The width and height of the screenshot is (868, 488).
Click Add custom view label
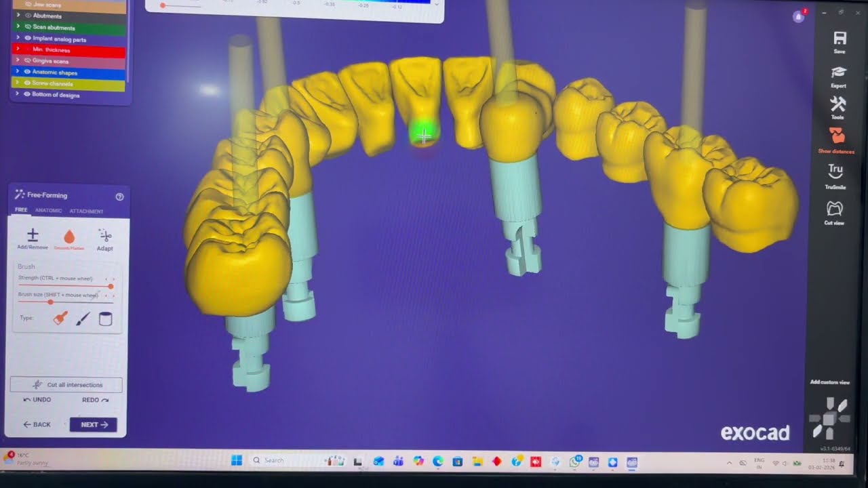[x=829, y=382]
